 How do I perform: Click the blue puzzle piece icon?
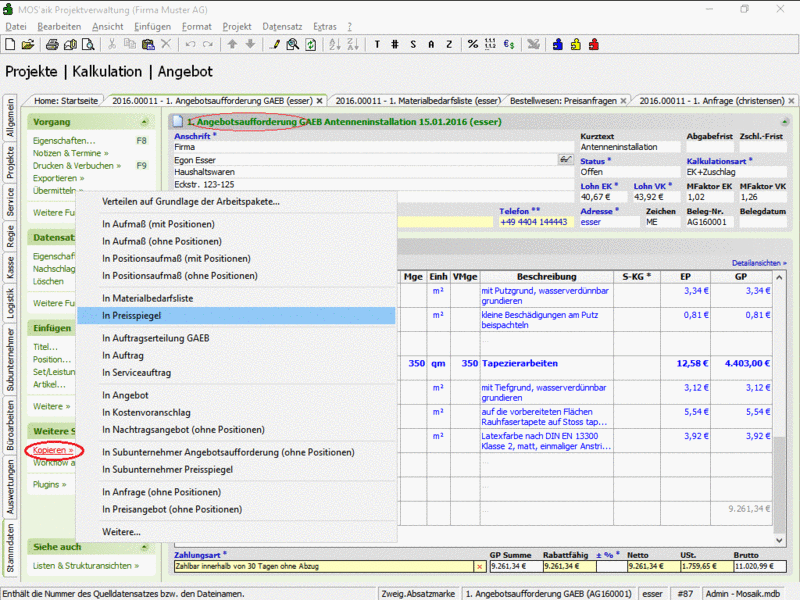tap(558, 44)
